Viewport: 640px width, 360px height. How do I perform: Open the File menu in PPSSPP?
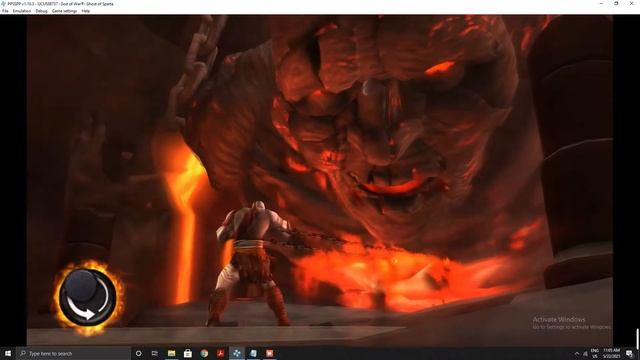click(5, 11)
